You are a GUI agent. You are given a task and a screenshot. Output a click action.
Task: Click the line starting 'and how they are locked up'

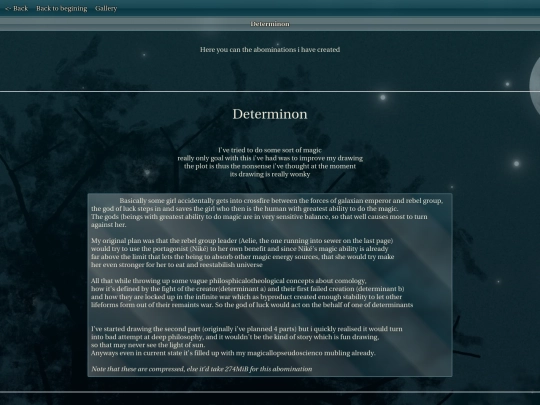(x=247, y=297)
